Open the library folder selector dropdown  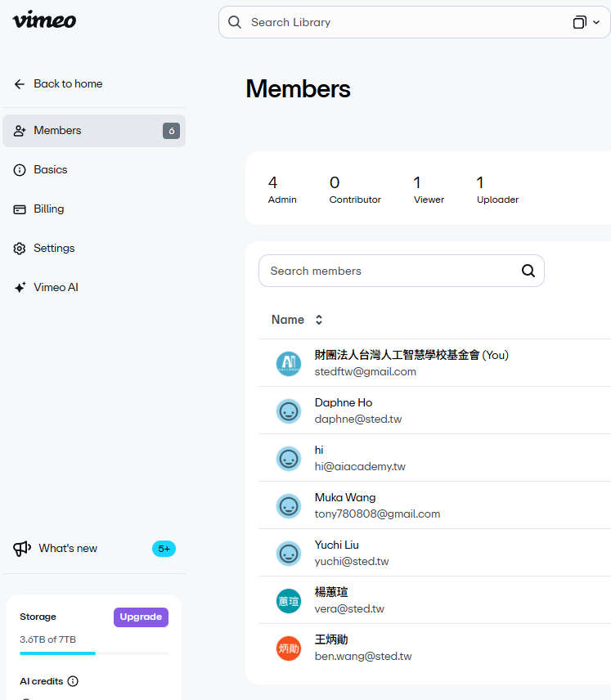(x=586, y=22)
